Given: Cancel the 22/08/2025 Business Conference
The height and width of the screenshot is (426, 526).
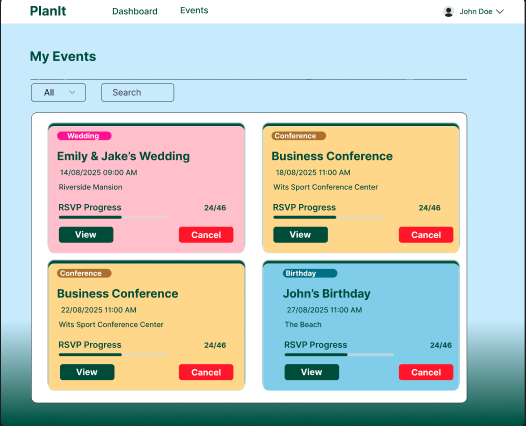Looking at the screenshot, I should tap(206, 372).
